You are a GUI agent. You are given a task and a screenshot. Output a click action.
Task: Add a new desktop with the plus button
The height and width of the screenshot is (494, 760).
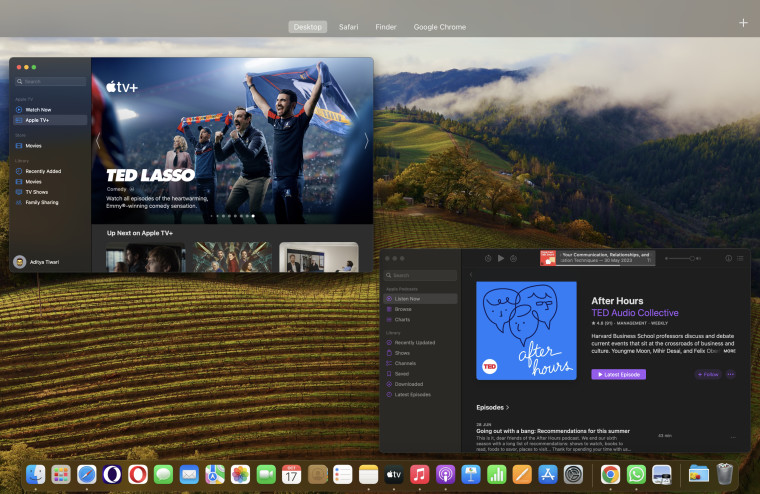(x=743, y=23)
